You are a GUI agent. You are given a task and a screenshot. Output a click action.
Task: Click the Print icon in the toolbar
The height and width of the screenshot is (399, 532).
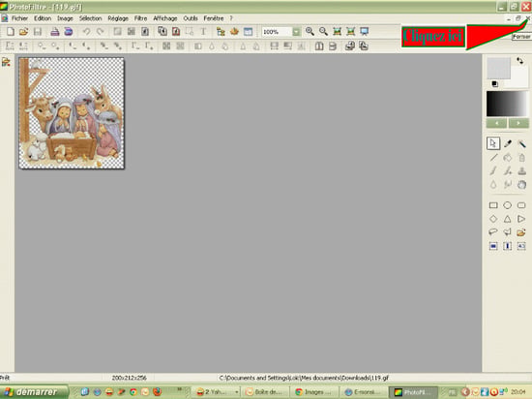[x=54, y=32]
